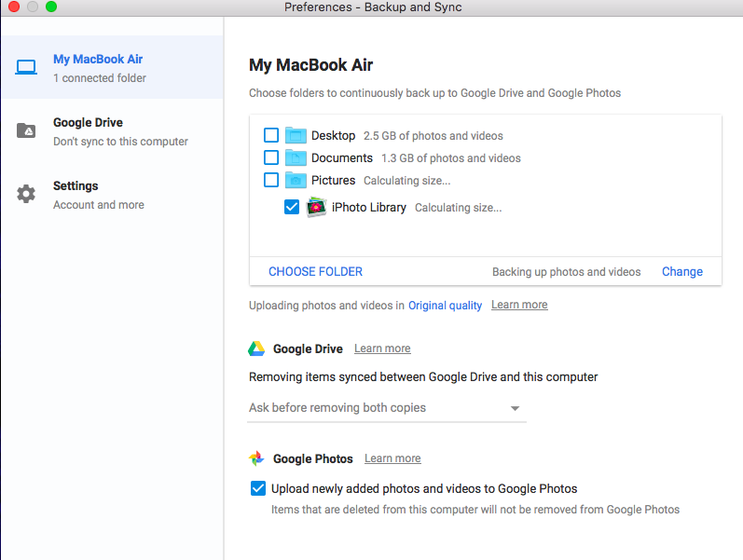Click the Documents folder icon
Image resolution: width=743 pixels, height=560 pixels.
click(x=296, y=157)
